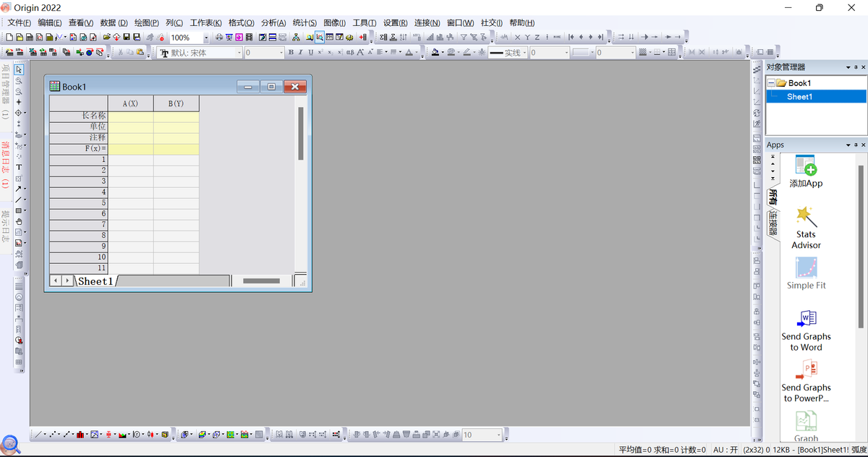Open the Apps panel dropdown menu arrow
Viewport: 868px width, 457px height.
(848, 145)
